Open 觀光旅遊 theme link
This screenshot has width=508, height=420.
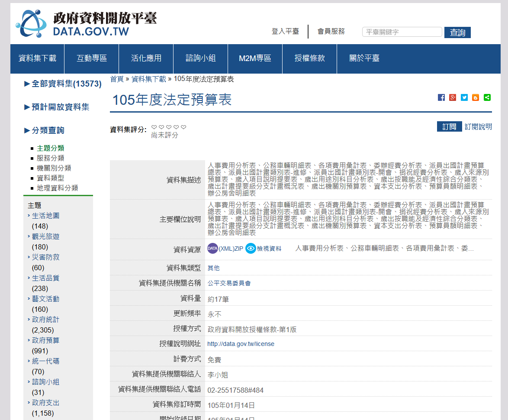click(46, 236)
